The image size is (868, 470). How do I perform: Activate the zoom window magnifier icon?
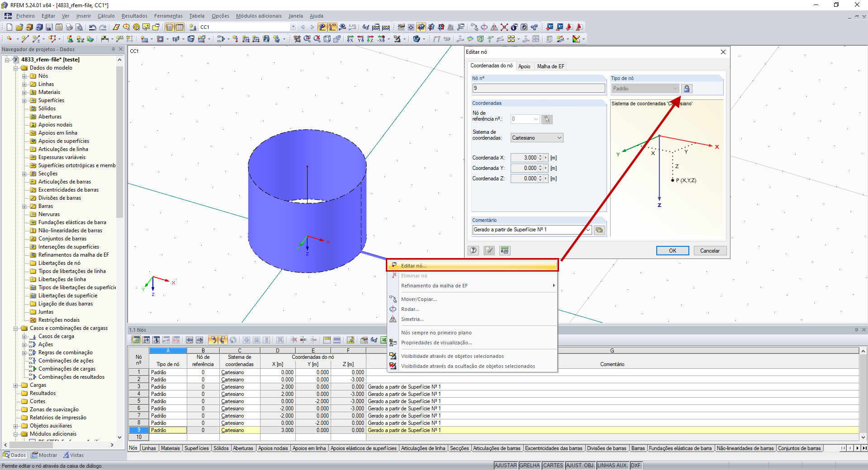[x=307, y=39]
